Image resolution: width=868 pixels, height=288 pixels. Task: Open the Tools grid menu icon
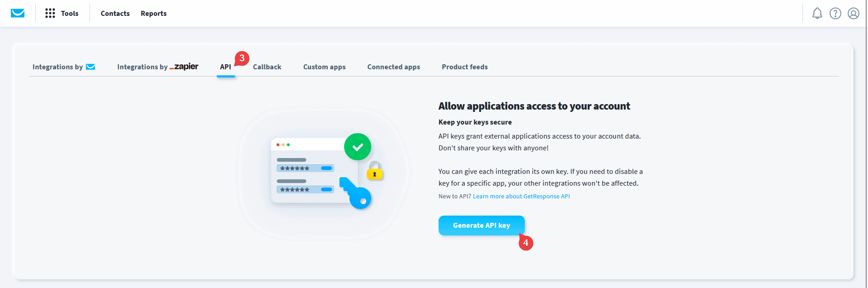click(50, 13)
